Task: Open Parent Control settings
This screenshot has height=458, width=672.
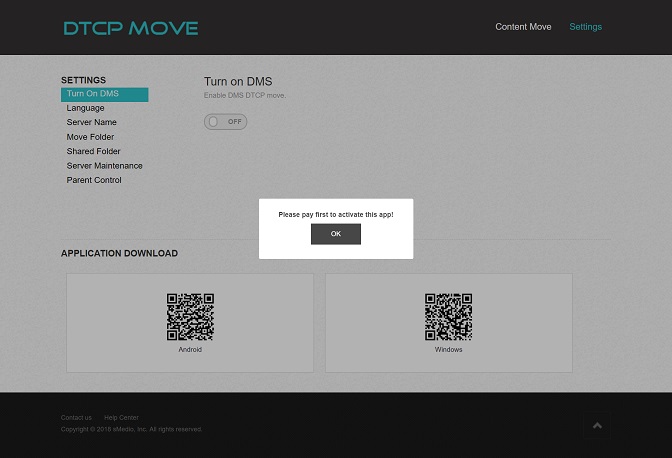Action: point(94,181)
